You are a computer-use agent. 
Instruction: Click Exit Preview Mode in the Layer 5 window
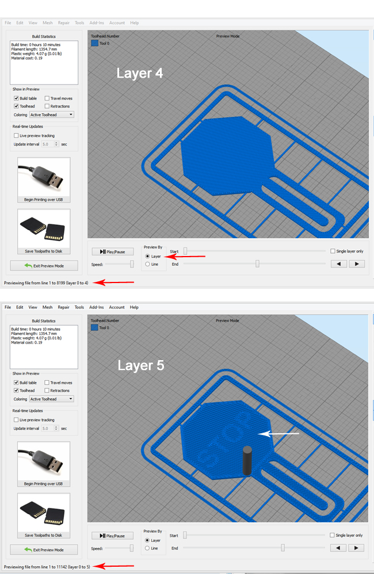44,549
